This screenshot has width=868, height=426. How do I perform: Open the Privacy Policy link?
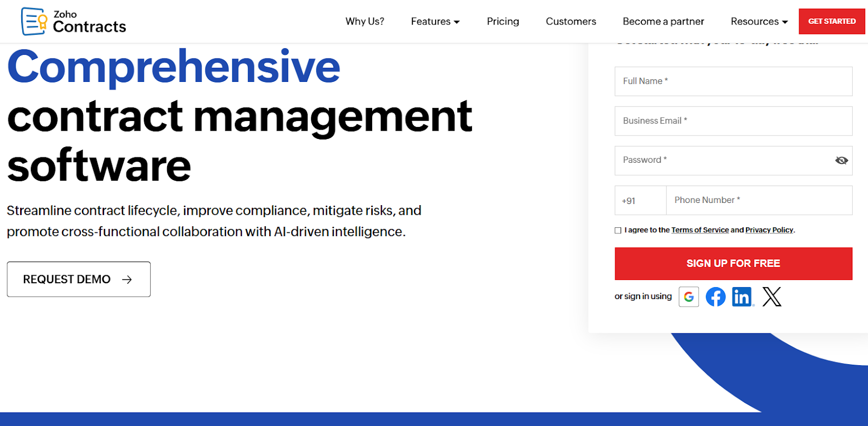769,230
